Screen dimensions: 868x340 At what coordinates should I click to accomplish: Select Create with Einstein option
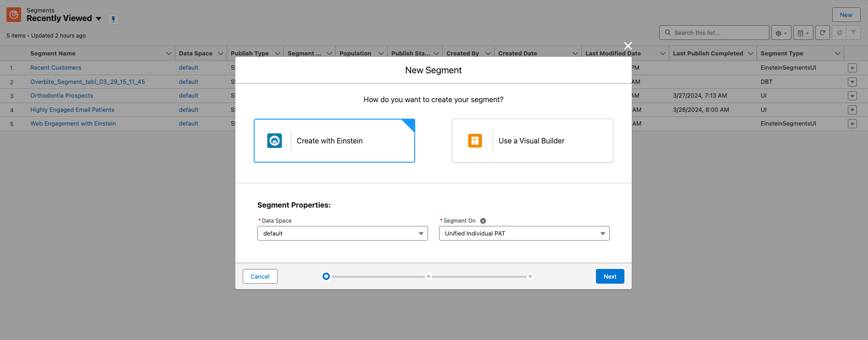334,141
